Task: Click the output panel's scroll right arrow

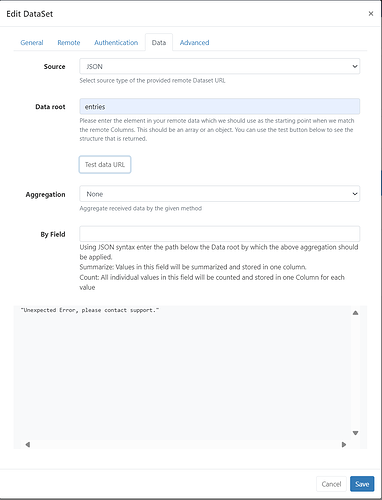Action: [344, 445]
